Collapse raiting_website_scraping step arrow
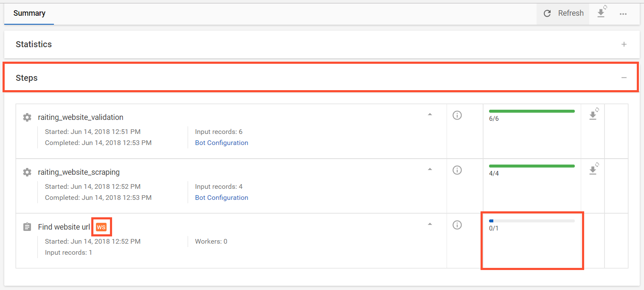The image size is (644, 290). click(430, 169)
